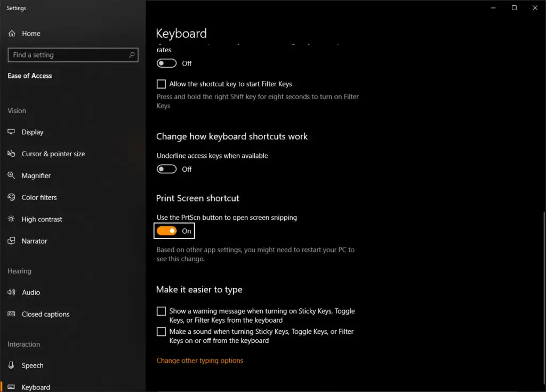Open Magnifier settings icon
Image resolution: width=546 pixels, height=392 pixels.
click(x=12, y=175)
